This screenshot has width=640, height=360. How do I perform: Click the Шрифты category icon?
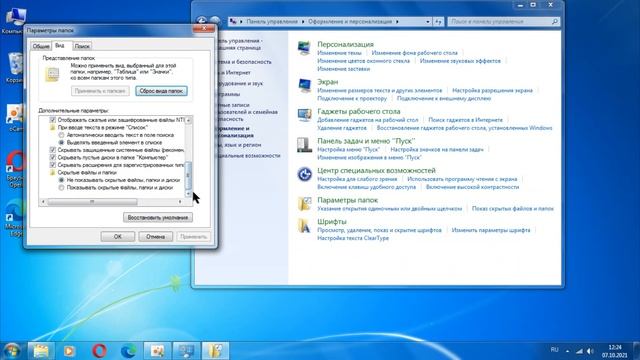pyautogui.click(x=304, y=225)
